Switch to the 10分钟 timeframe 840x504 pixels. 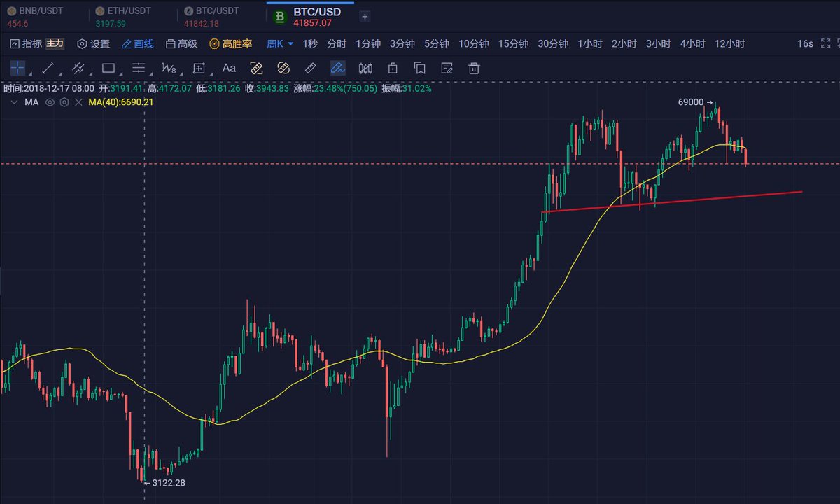pyautogui.click(x=474, y=43)
